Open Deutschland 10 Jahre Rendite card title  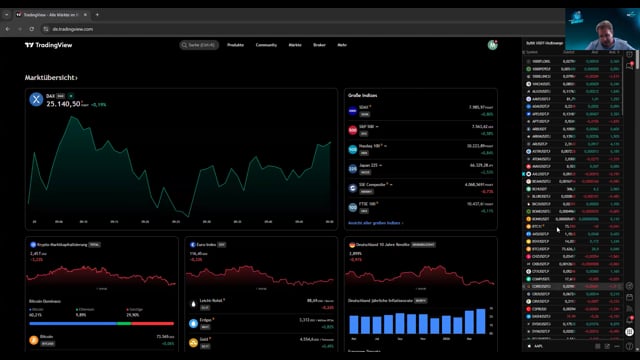tap(383, 244)
